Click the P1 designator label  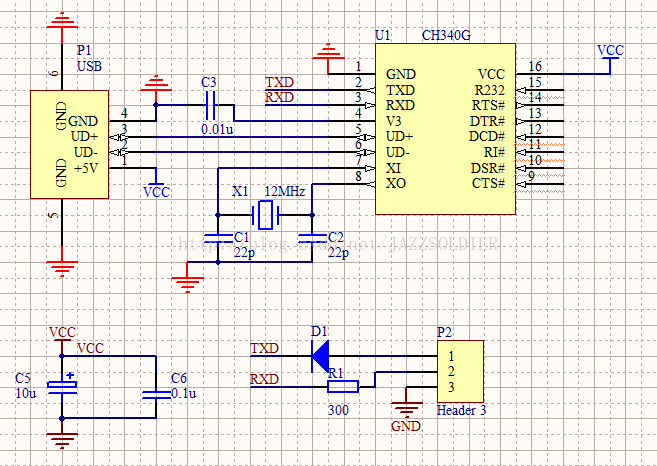(x=84, y=50)
